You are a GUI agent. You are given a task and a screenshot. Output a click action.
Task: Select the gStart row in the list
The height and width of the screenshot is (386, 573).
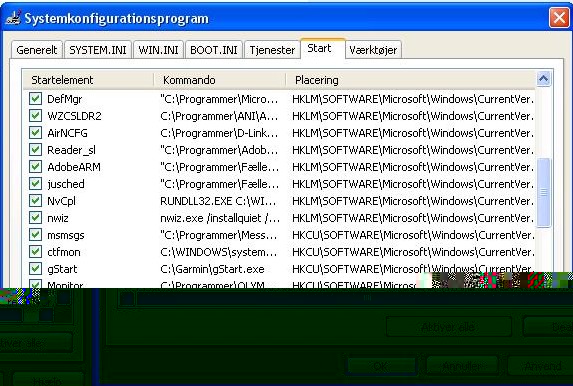point(279,269)
